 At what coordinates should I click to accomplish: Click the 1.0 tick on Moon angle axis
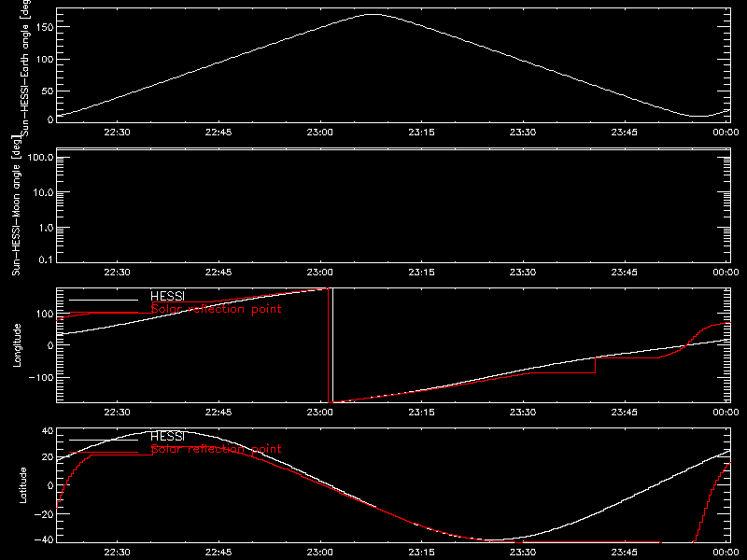pyautogui.click(x=46, y=228)
